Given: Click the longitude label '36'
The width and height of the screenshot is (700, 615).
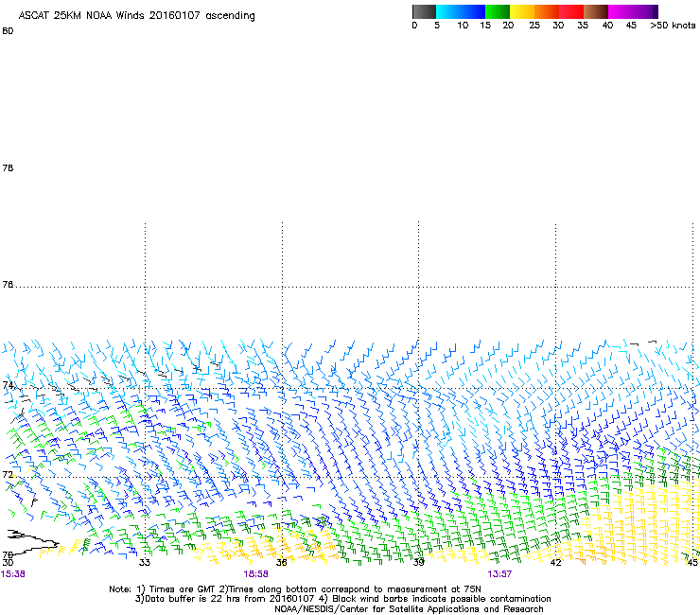Looking at the screenshot, I should (x=281, y=562).
